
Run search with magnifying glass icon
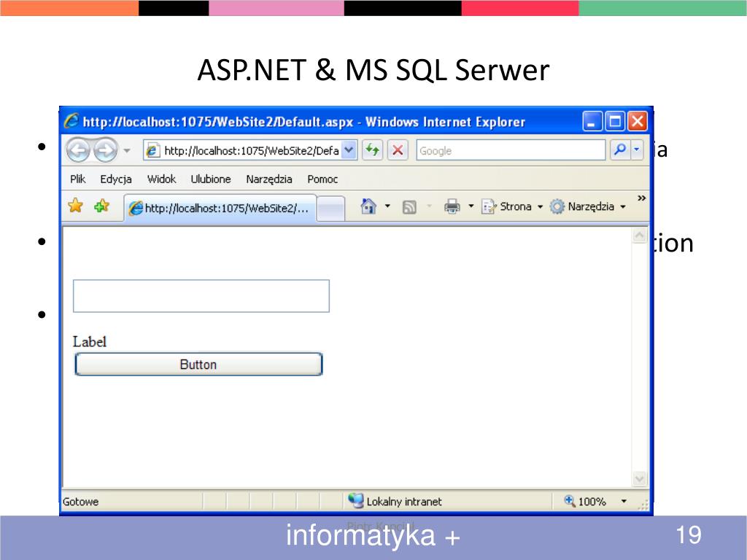pyautogui.click(x=620, y=150)
